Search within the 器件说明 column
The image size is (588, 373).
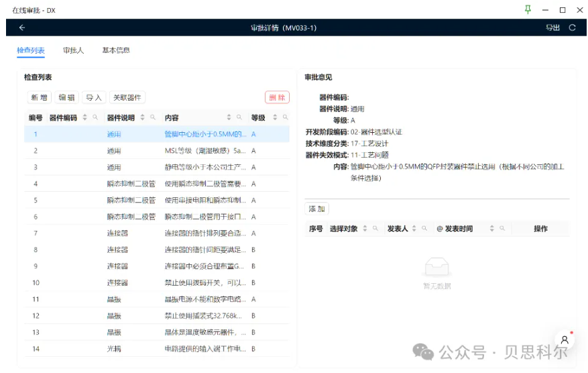[153, 117]
